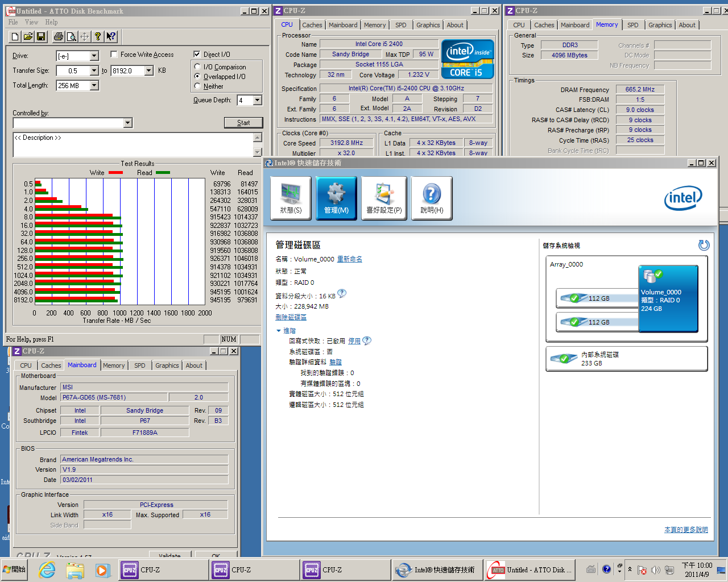Select the Neither radio button
728x582 pixels.
pyautogui.click(x=197, y=86)
